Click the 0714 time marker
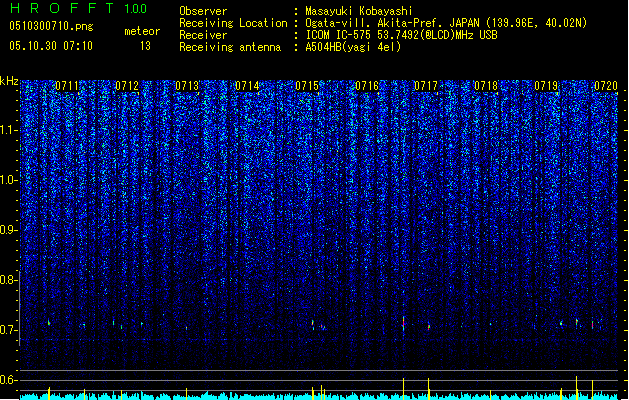Viewport: 629px width, 400px height. [x=247, y=86]
